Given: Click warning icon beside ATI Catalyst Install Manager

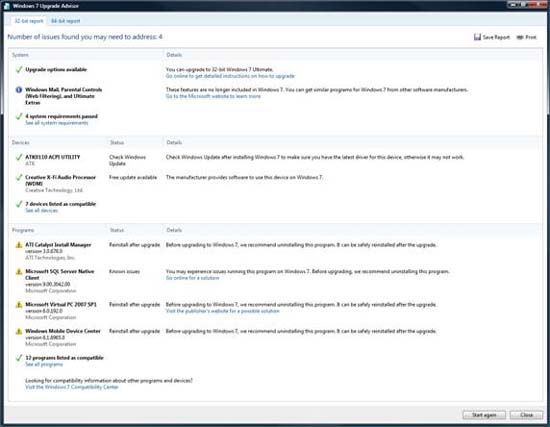Looking at the screenshot, I should click(19, 245).
